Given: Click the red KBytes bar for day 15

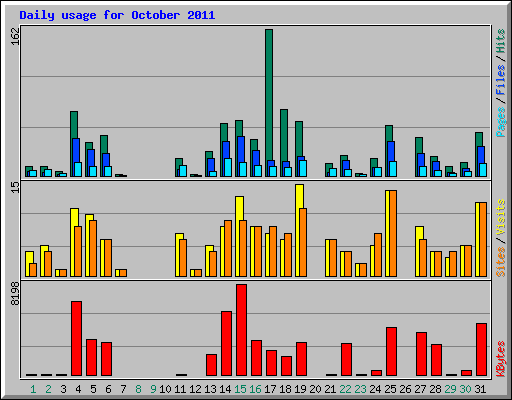Looking at the screenshot, I should point(242,330).
